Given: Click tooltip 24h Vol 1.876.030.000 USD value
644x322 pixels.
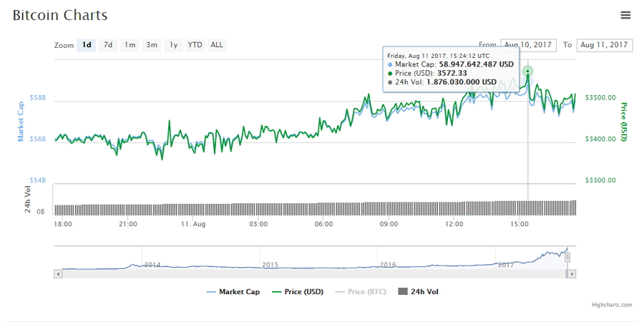Looking at the screenshot, I should [462, 82].
